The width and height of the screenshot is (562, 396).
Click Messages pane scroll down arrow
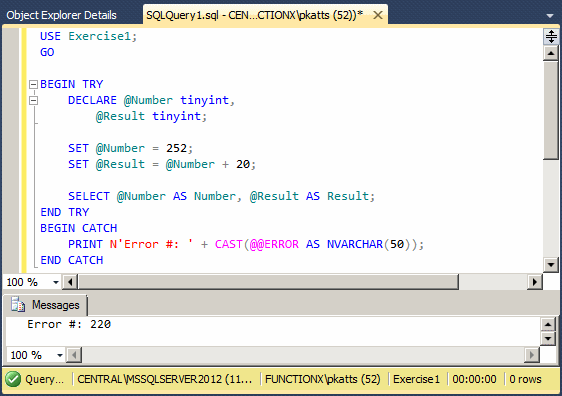(x=548, y=338)
